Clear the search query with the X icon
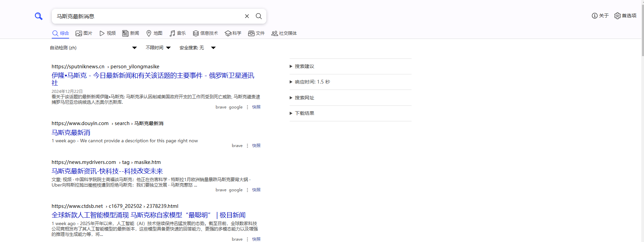This screenshot has width=644, height=242. pyautogui.click(x=247, y=16)
